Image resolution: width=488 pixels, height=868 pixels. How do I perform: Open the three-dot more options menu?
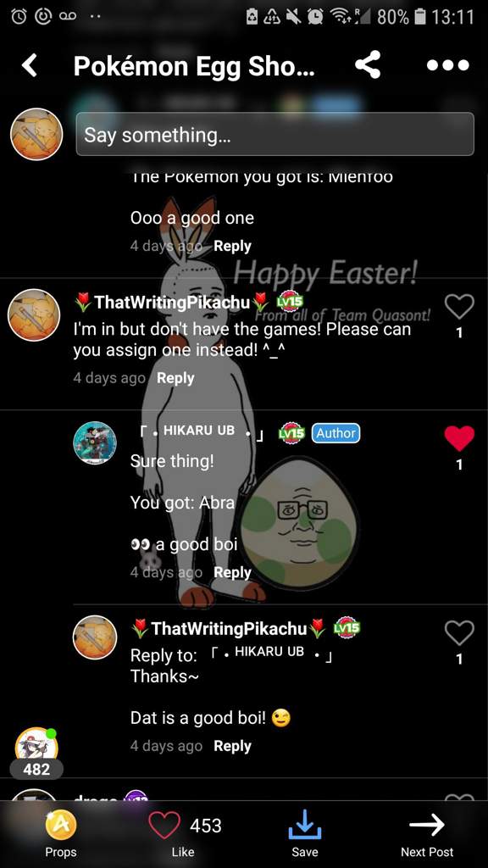[x=448, y=65]
